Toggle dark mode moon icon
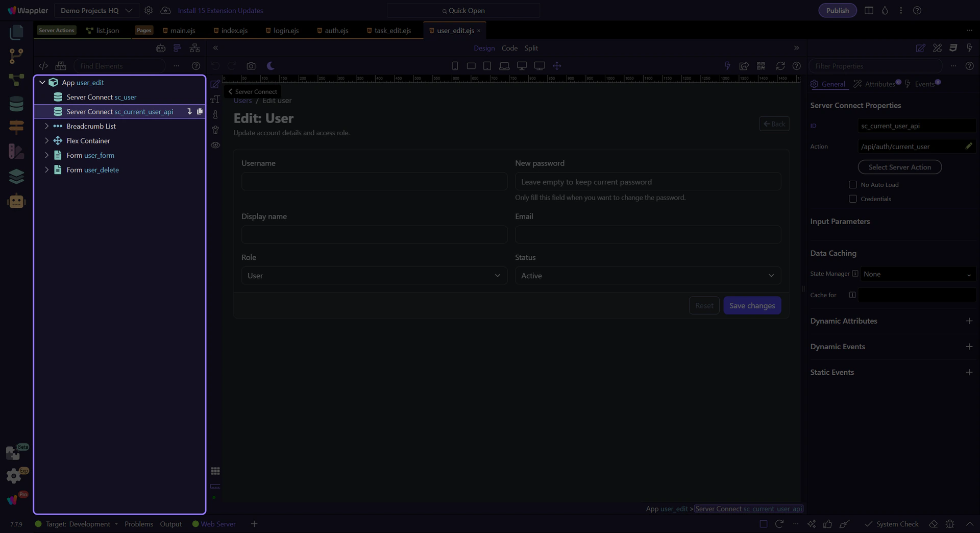The image size is (980, 533). [271, 66]
